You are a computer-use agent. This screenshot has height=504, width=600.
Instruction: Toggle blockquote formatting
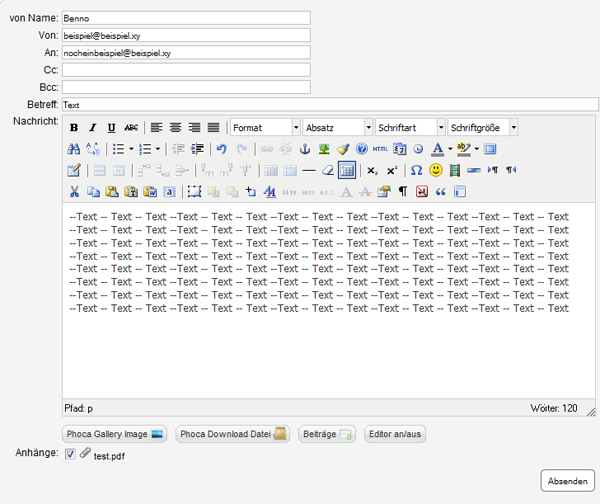(x=441, y=192)
